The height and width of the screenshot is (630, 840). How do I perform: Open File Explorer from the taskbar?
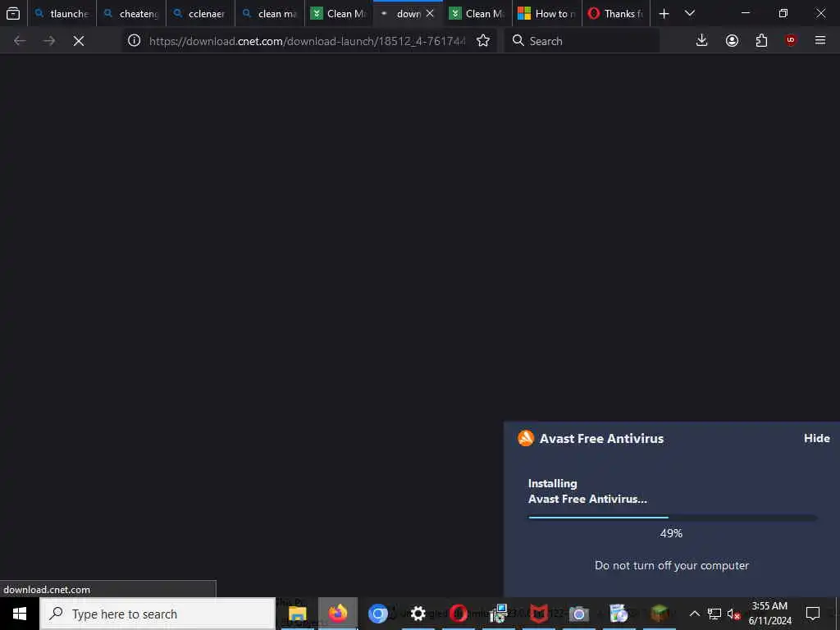pyautogui.click(x=297, y=614)
